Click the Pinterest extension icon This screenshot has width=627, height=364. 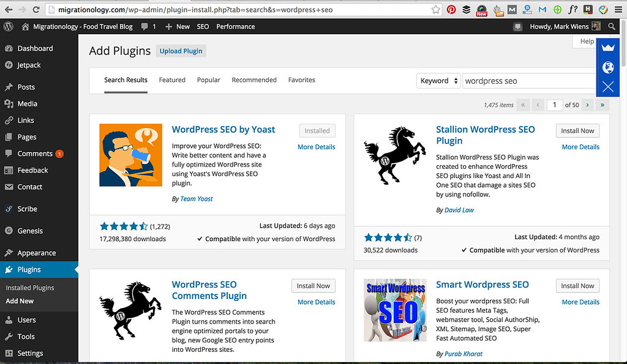(451, 10)
